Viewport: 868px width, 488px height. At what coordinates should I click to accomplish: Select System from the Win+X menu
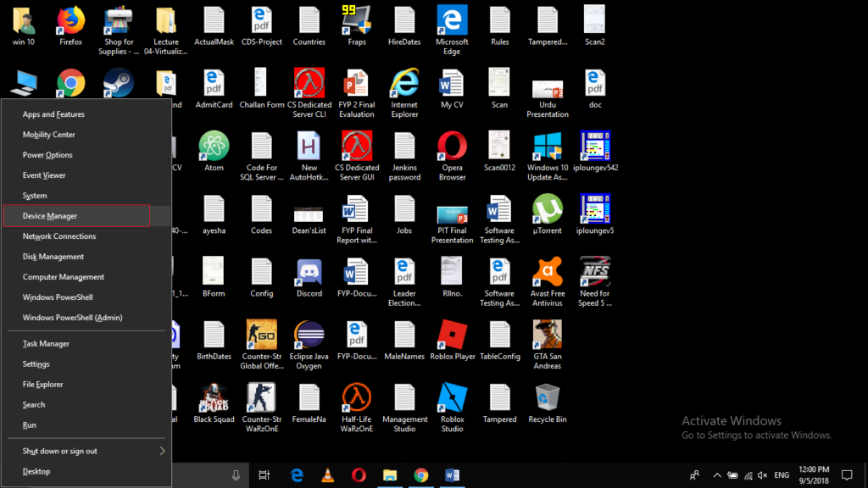(86, 196)
